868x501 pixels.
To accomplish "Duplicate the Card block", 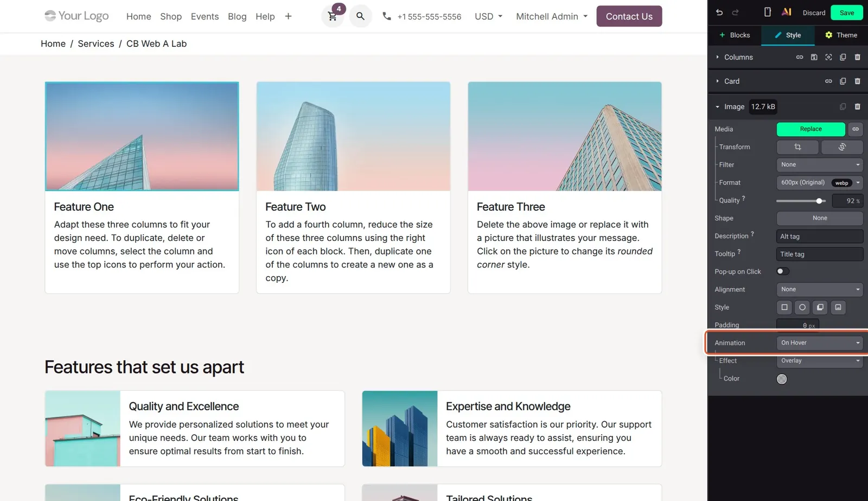I will pyautogui.click(x=843, y=81).
